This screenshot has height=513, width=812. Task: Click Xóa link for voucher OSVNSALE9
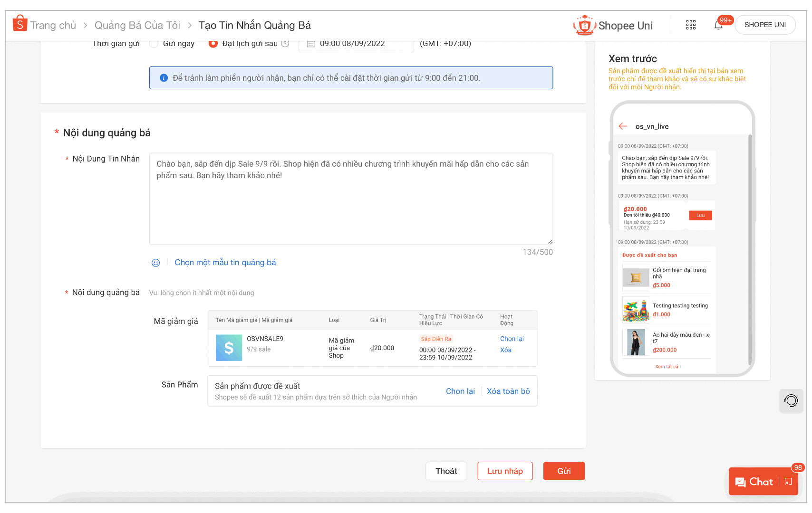[505, 350]
